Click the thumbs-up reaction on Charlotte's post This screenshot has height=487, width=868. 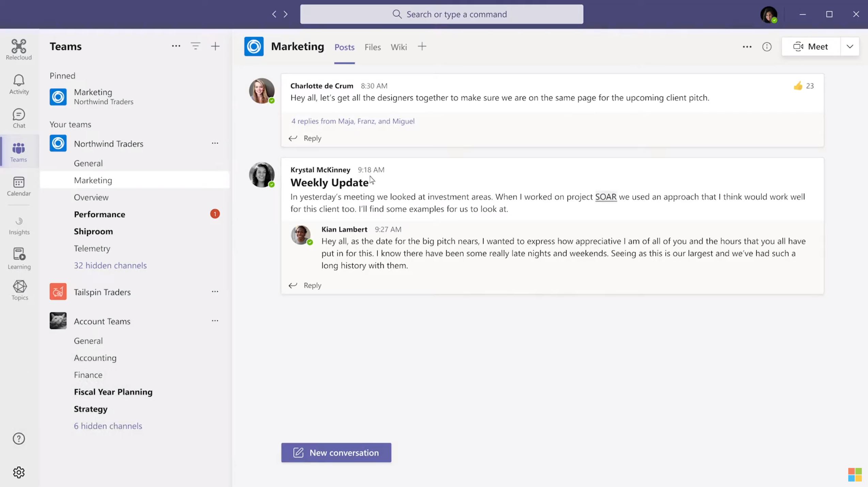798,86
